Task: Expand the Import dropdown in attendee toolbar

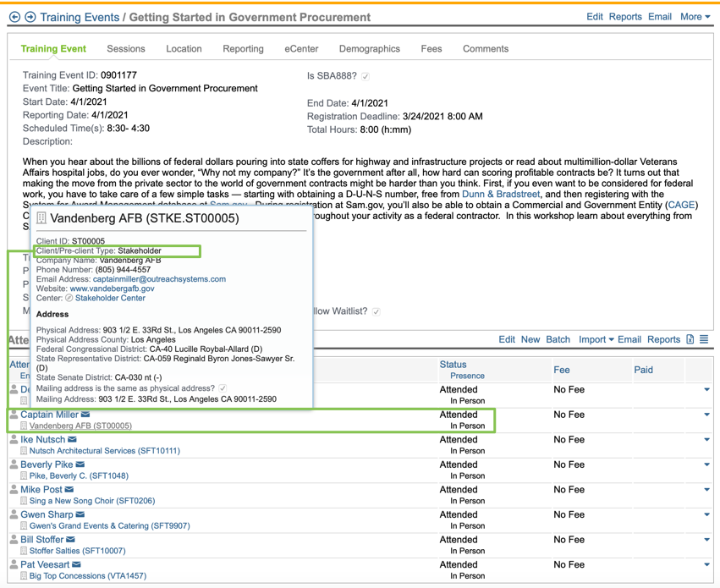Action: tap(596, 339)
